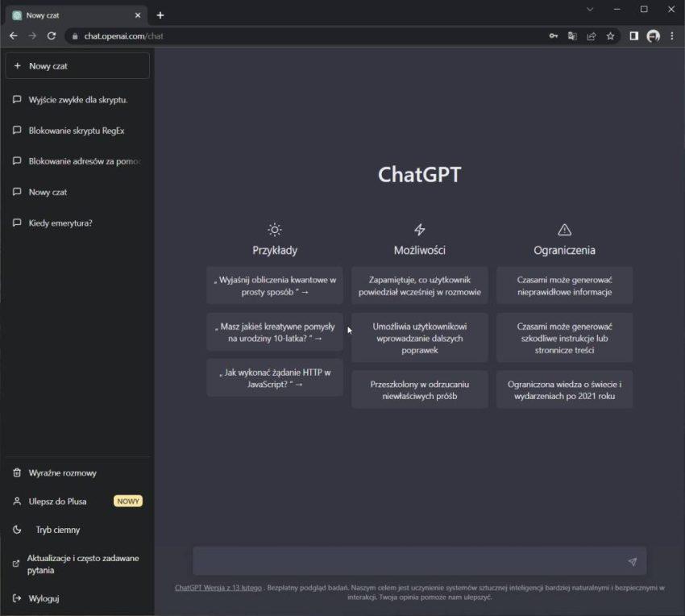Click the Google Translate icon in the address bar
Viewport: 685px width, 616px height.
pyautogui.click(x=572, y=36)
